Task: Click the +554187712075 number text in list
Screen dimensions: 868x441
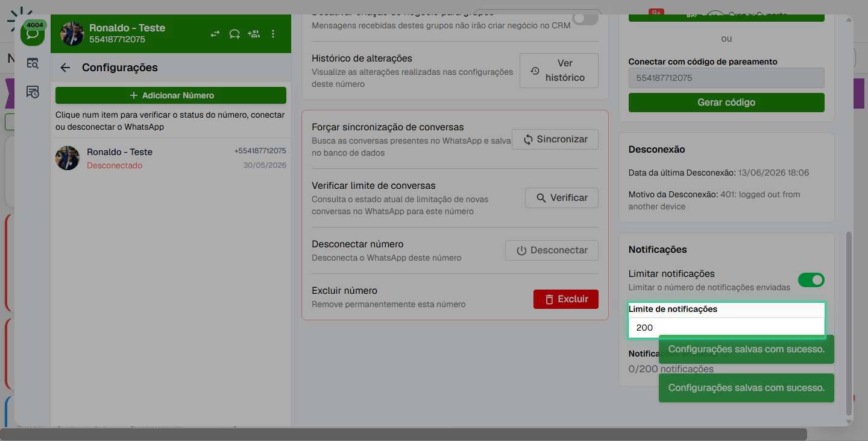Action: coord(260,151)
